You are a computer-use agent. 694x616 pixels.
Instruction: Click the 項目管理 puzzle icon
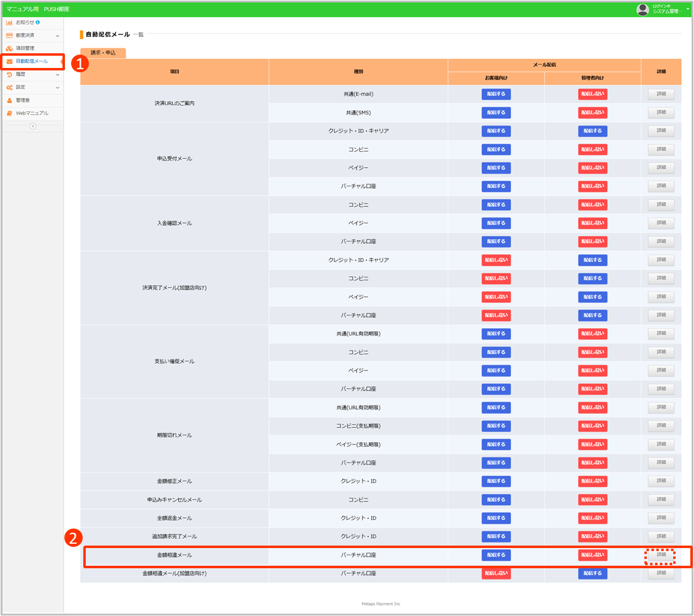10,48
